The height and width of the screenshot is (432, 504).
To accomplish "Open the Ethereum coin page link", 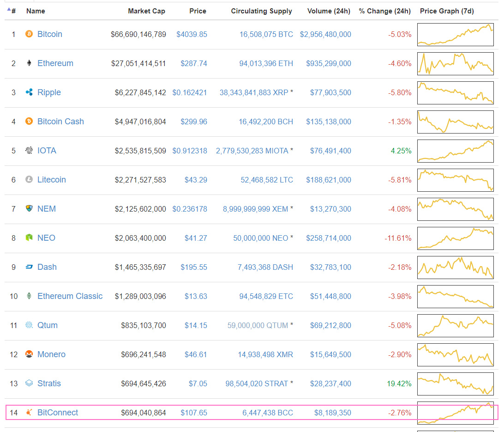I will tap(55, 63).
